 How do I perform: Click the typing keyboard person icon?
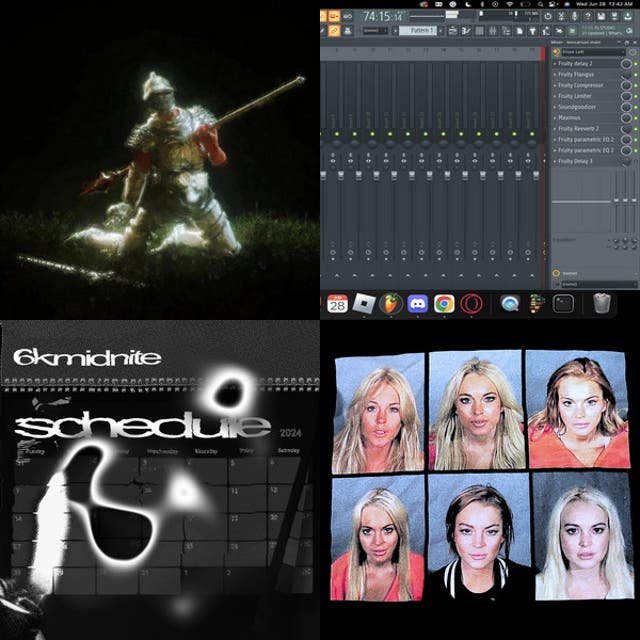point(347,31)
